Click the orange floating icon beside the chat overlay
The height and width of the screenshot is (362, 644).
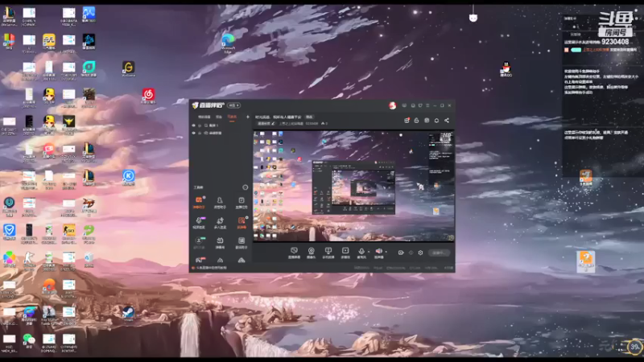pyautogui.click(x=586, y=177)
